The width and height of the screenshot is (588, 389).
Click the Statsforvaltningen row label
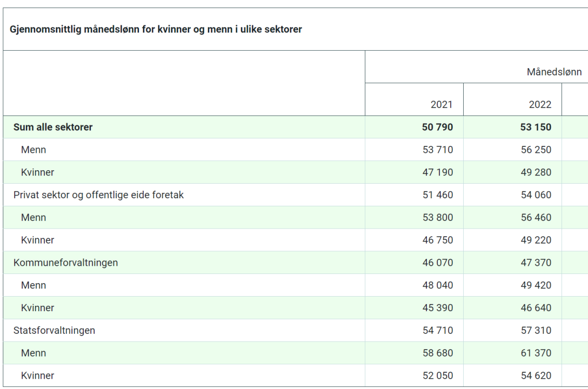[x=54, y=331]
